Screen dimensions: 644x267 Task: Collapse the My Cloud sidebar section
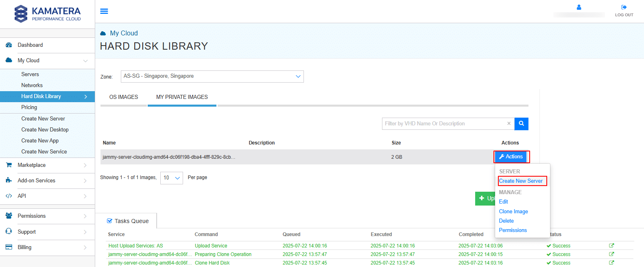(85, 61)
